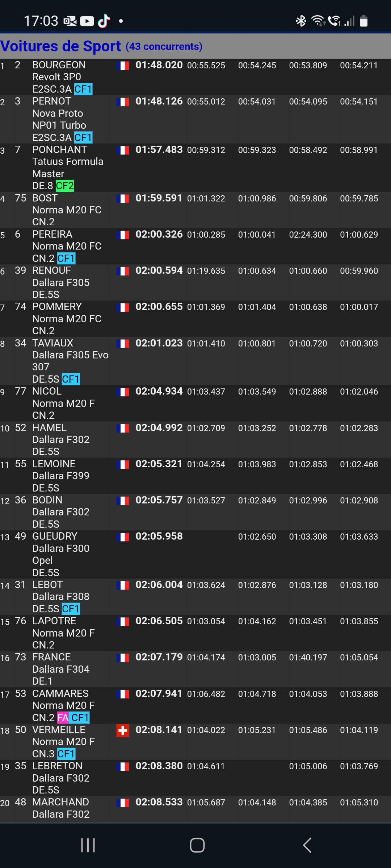Open the Voitures de Sport heading
This screenshot has height=868, width=391.
point(61,46)
